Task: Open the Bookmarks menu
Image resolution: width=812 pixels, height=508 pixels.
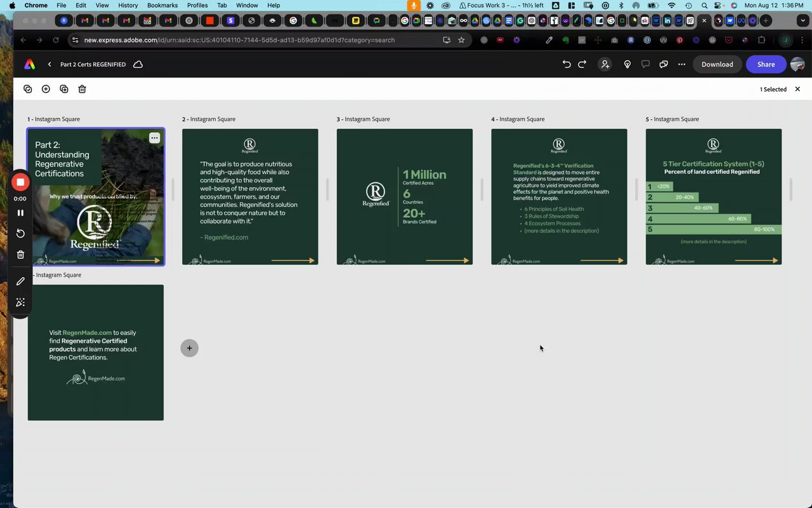Action: [162, 5]
